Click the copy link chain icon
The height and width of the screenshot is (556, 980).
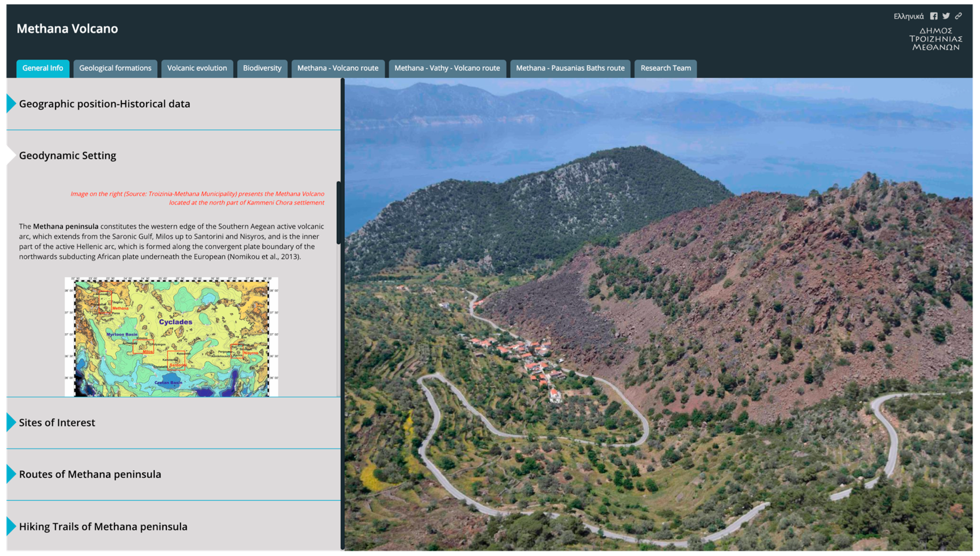point(958,16)
